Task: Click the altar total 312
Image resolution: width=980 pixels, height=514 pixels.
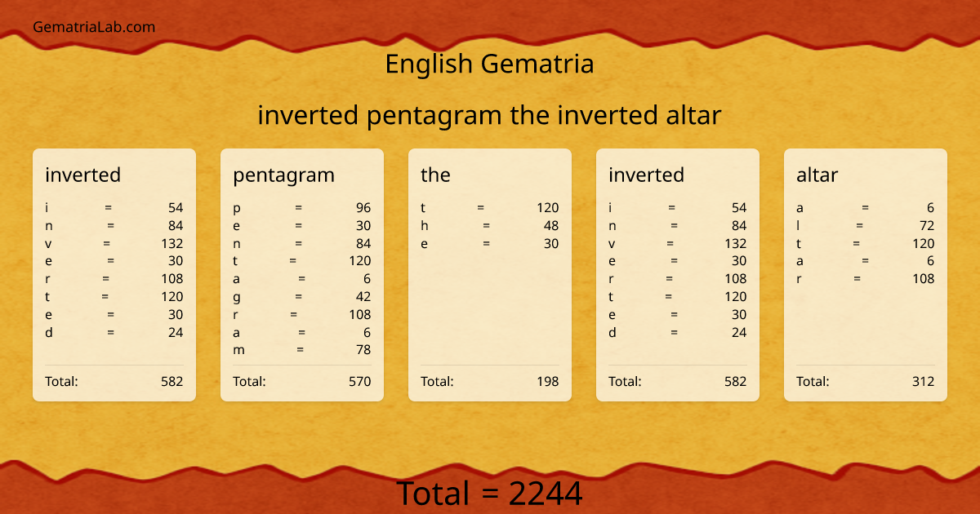Action: pyautogui.click(x=924, y=381)
